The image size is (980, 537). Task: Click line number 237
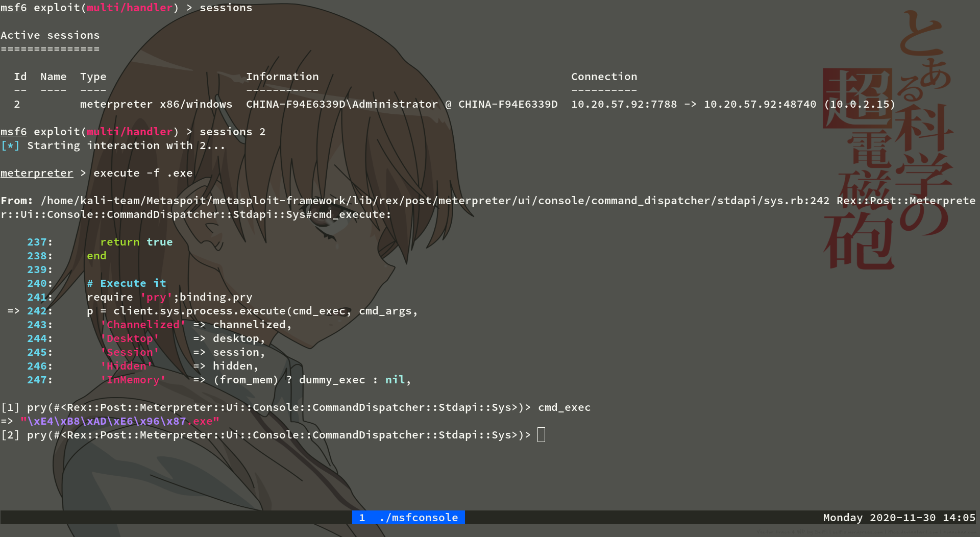[37, 242]
